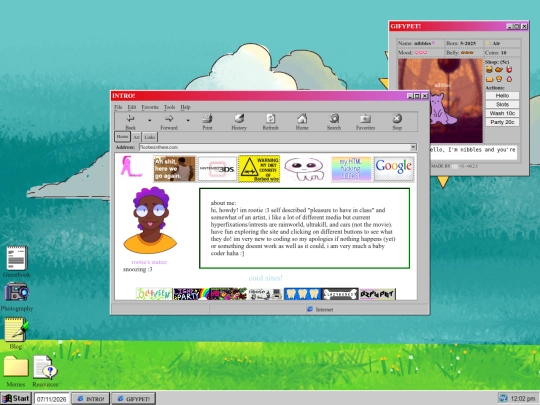Switch to the Home tab
This screenshot has height=405, width=540.
click(122, 137)
